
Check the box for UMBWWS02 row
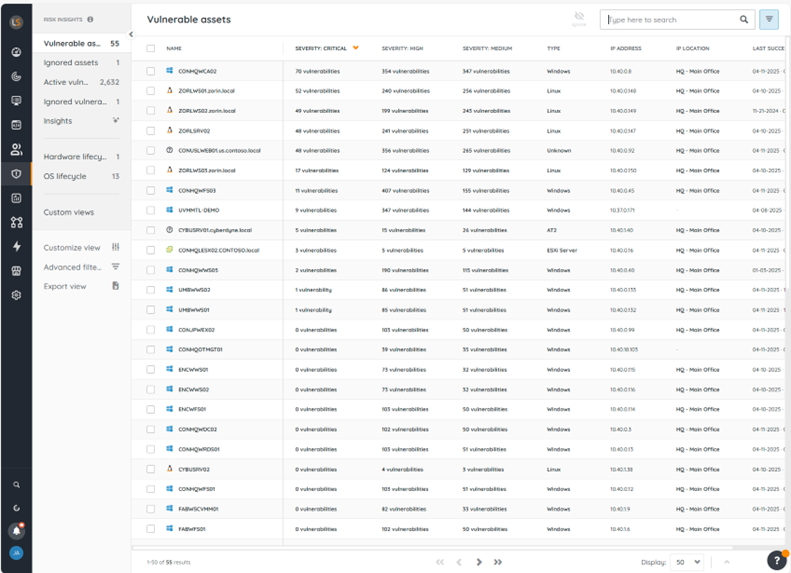pyautogui.click(x=150, y=290)
